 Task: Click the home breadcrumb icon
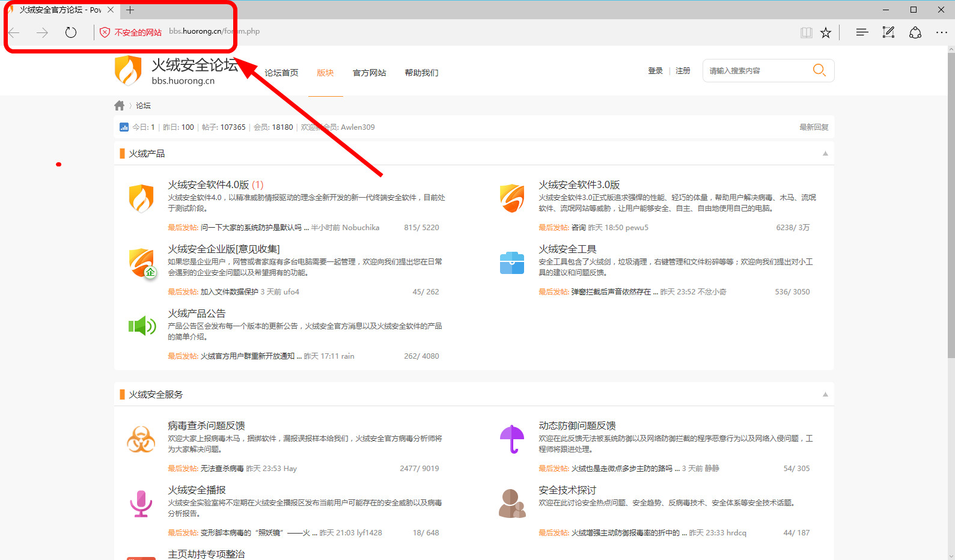click(x=120, y=106)
